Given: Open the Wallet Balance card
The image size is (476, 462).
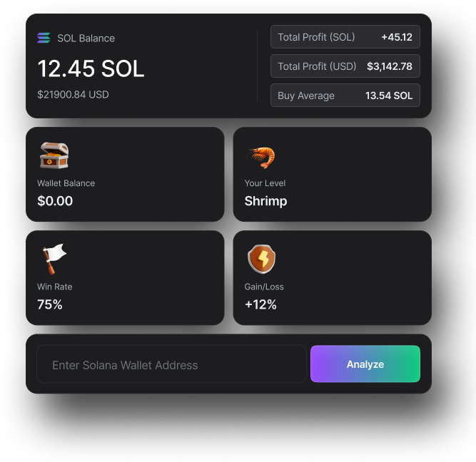Looking at the screenshot, I should point(125,174).
